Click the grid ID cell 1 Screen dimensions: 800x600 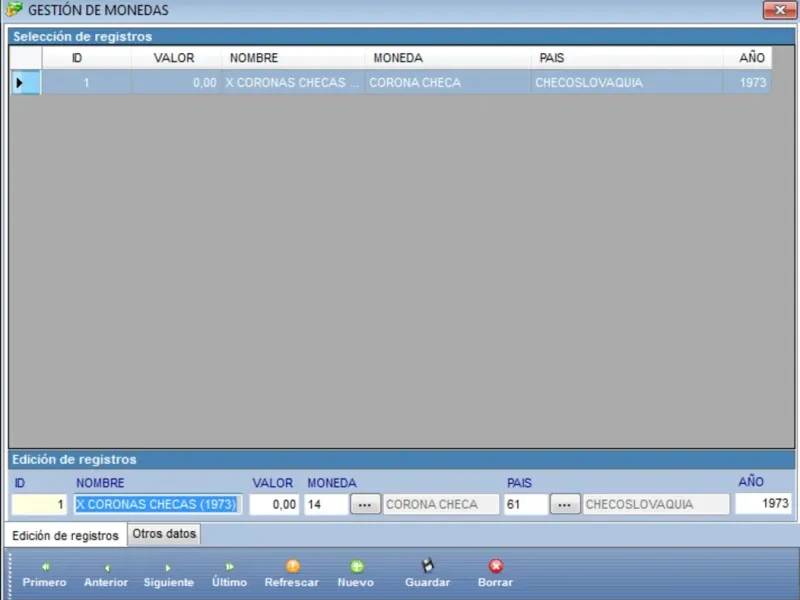pos(86,82)
